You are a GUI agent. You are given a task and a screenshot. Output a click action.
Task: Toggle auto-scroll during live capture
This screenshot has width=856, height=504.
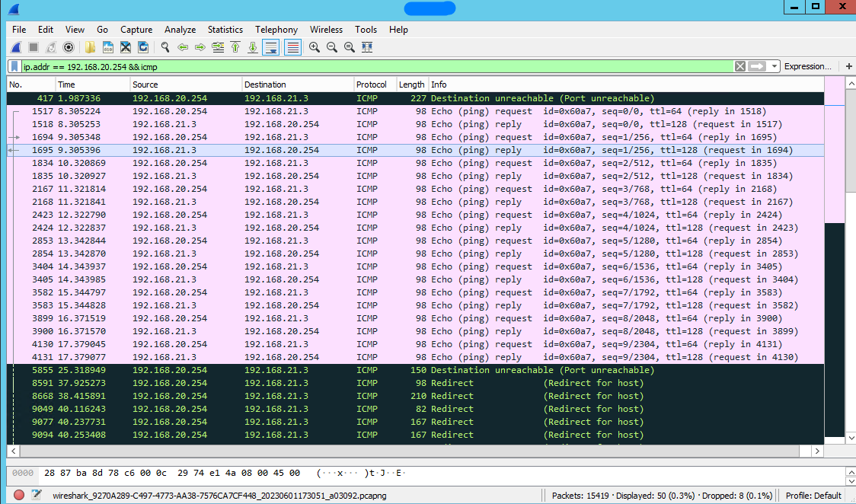pos(271,47)
